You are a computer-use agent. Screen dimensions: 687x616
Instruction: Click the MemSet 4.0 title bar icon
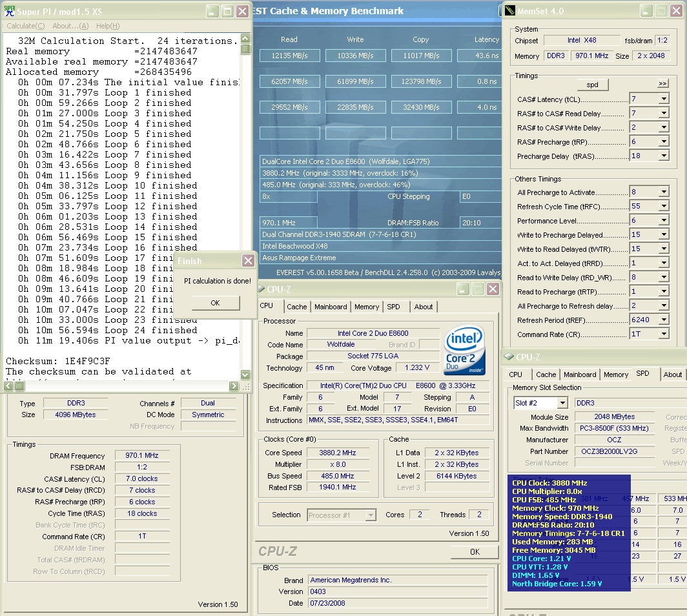coord(509,10)
